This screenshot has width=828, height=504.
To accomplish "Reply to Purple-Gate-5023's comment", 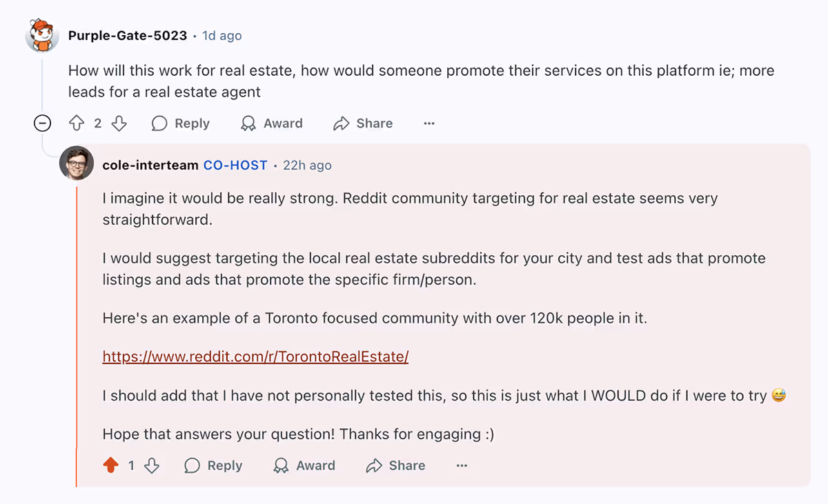I will click(181, 123).
